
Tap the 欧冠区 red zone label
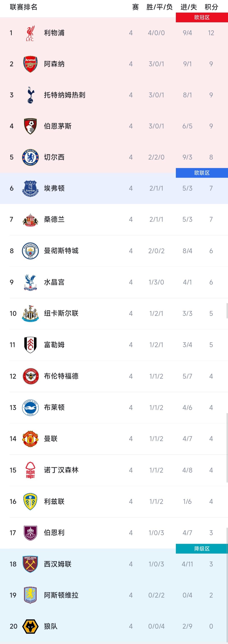(202, 17)
